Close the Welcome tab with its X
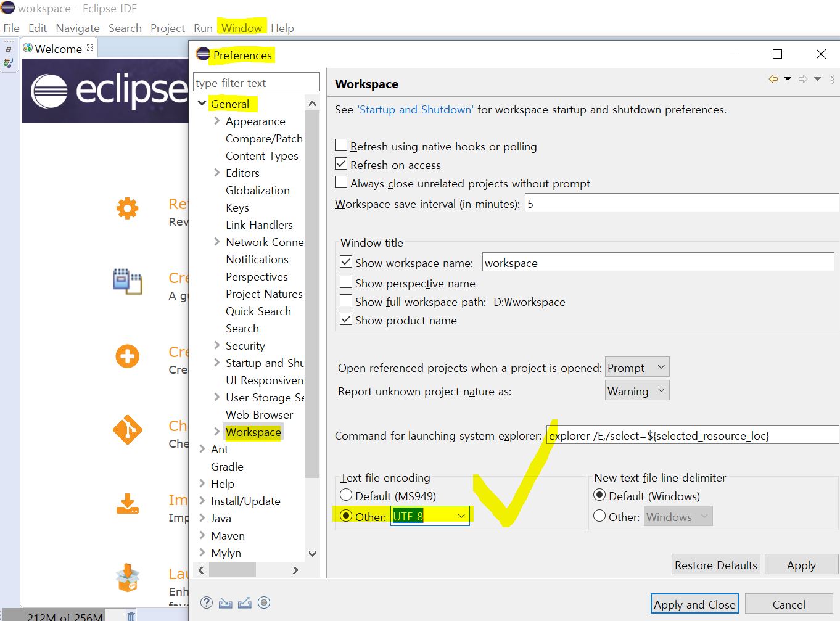This screenshot has height=621, width=840. pos(90,47)
